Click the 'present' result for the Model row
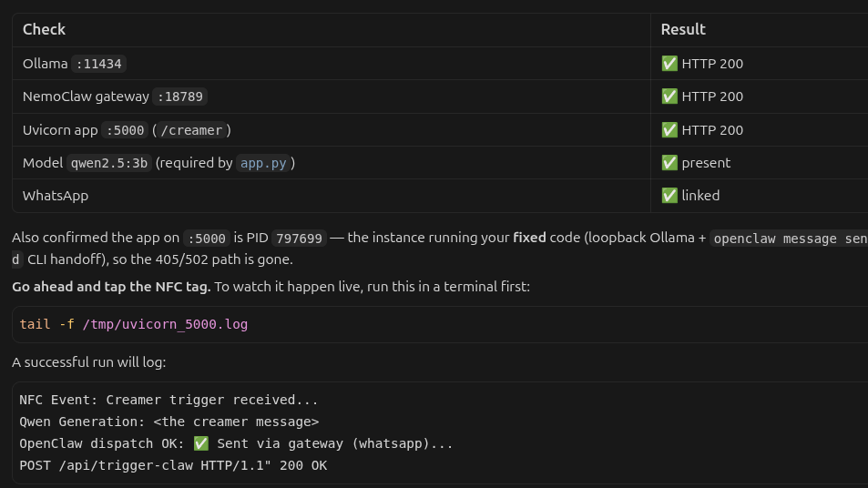Screen dimensions: 868x488 point(706,163)
